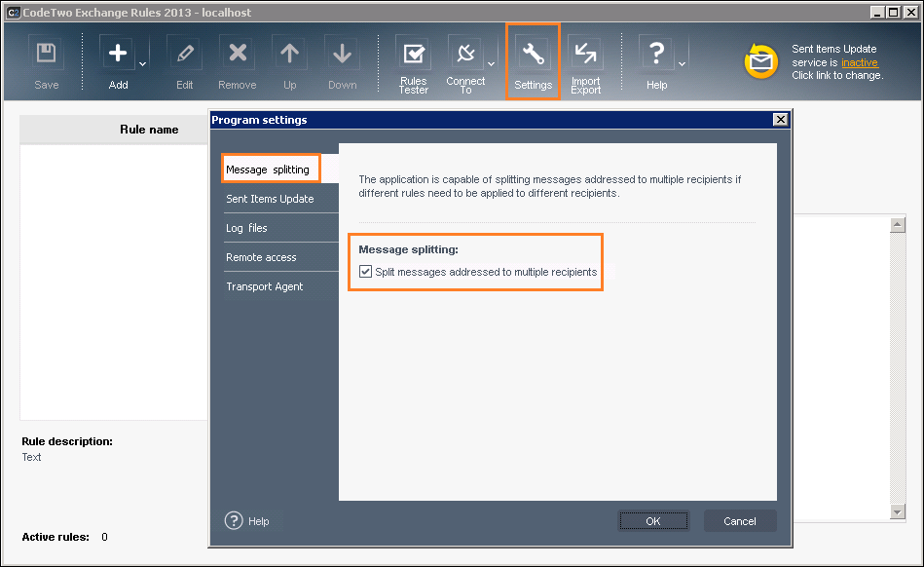Dismiss settings with the Cancel button

[740, 521]
